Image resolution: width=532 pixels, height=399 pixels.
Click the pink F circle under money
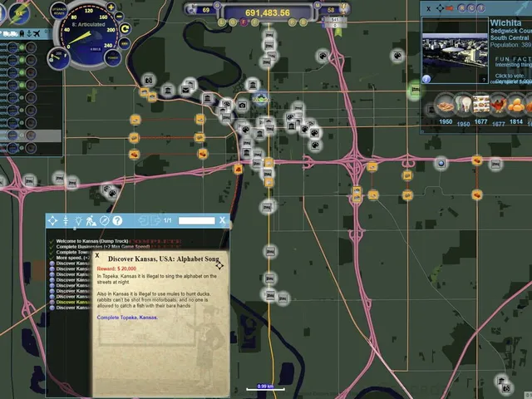[244, 22]
